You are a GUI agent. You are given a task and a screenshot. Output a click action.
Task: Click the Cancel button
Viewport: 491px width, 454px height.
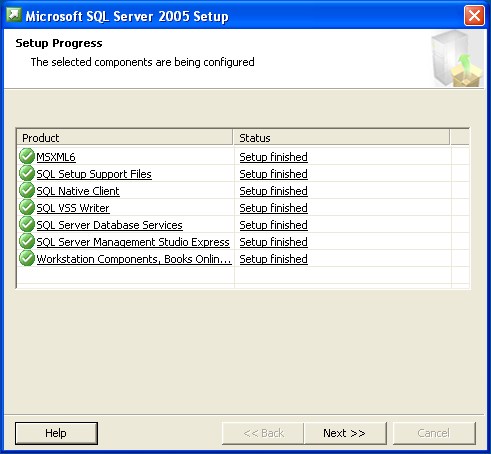434,433
